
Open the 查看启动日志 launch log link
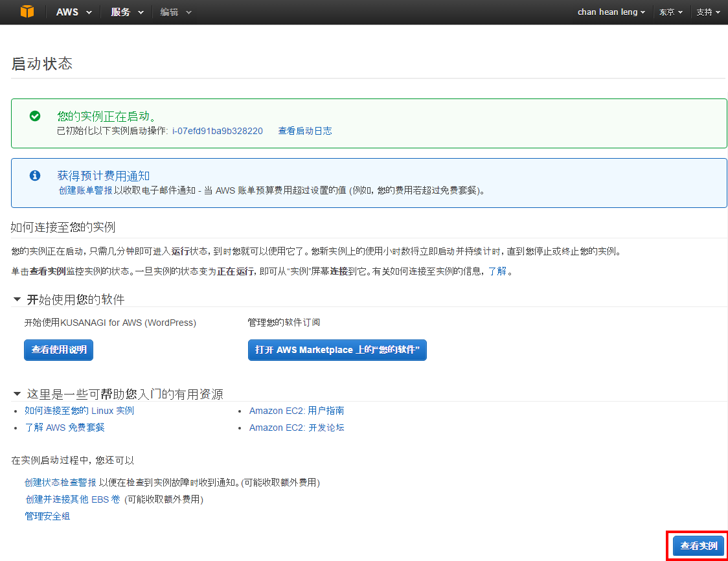[x=305, y=131]
